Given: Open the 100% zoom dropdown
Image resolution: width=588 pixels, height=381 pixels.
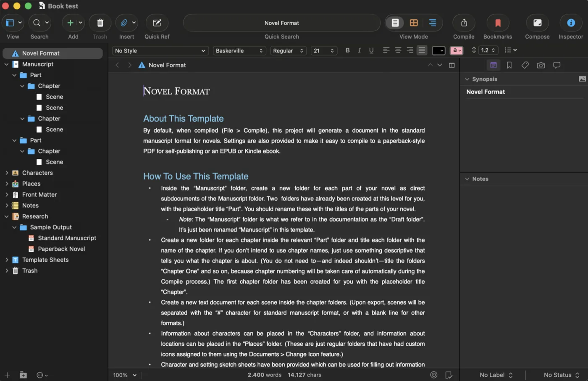Looking at the screenshot, I should (x=125, y=375).
